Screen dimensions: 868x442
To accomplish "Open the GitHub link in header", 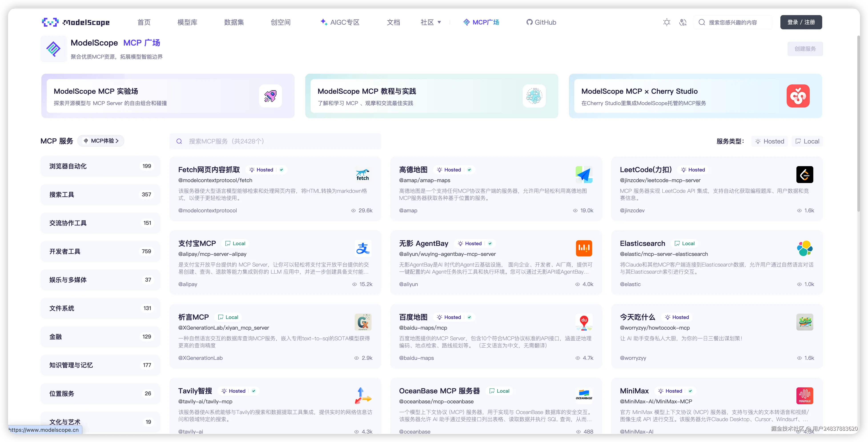I will click(x=541, y=22).
